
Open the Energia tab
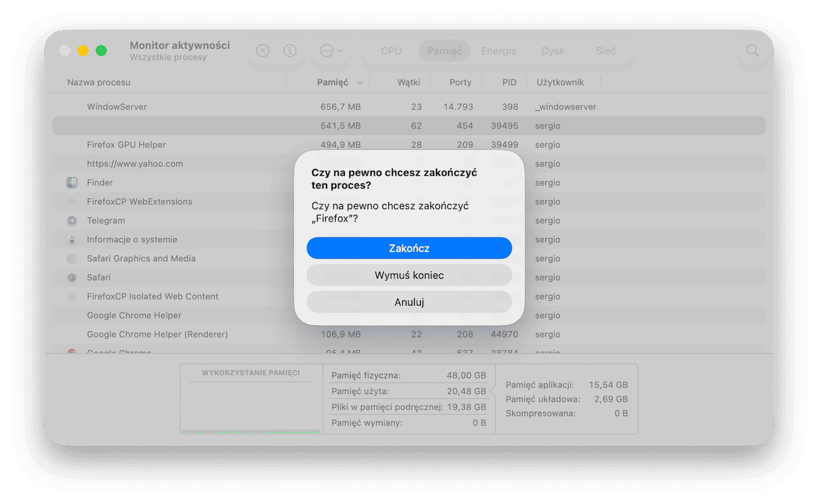499,51
